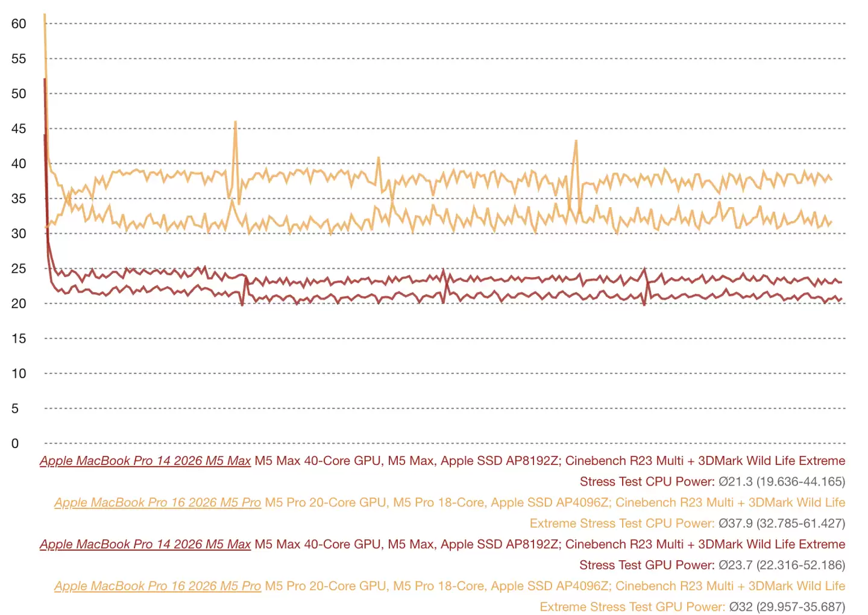Screen dimensions: 868x615
Task: Open the MacBook Pro 16 M5 Pro link in the GPU Power legend
Action: (157, 586)
